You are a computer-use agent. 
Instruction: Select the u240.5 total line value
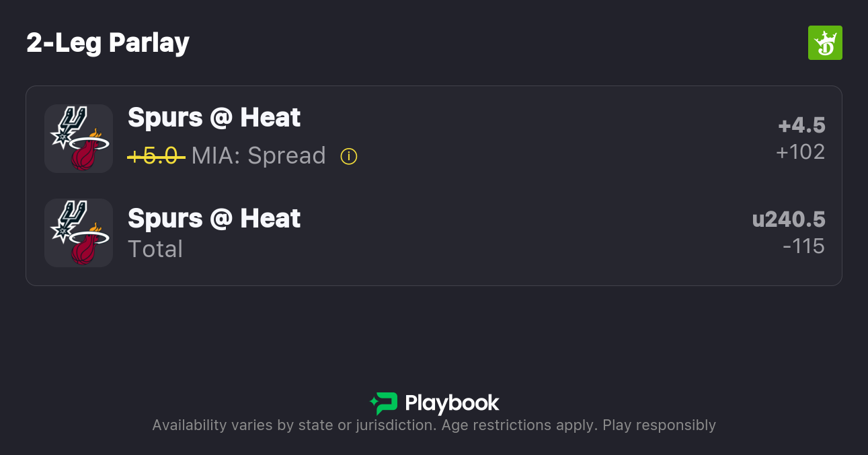point(789,219)
